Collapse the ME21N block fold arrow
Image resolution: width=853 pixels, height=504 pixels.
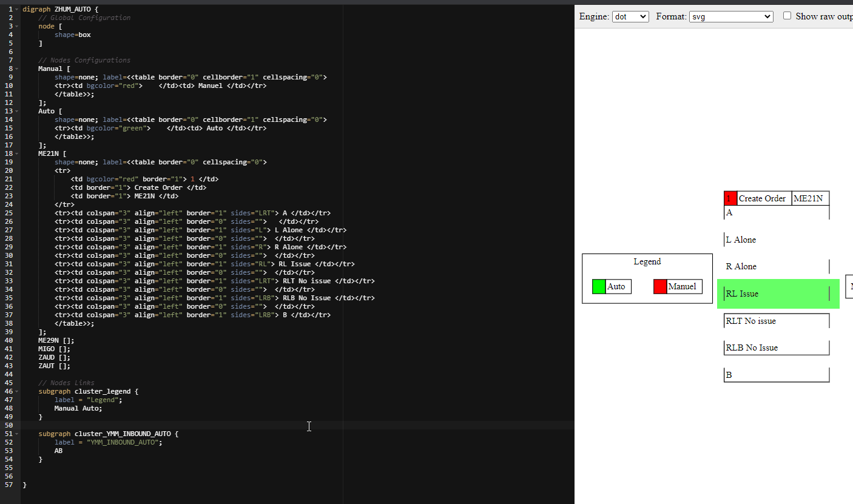(x=17, y=154)
